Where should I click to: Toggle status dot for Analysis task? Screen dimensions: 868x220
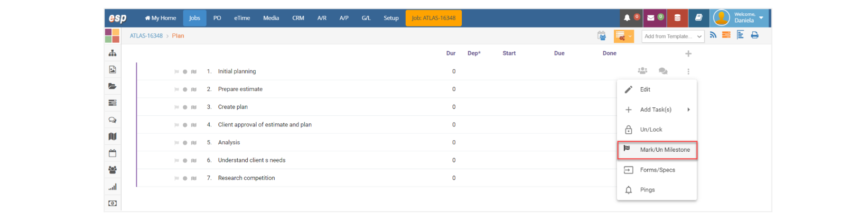(185, 143)
